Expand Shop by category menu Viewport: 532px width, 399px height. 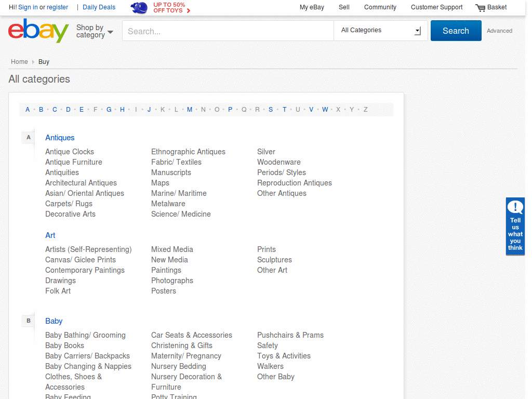95,31
